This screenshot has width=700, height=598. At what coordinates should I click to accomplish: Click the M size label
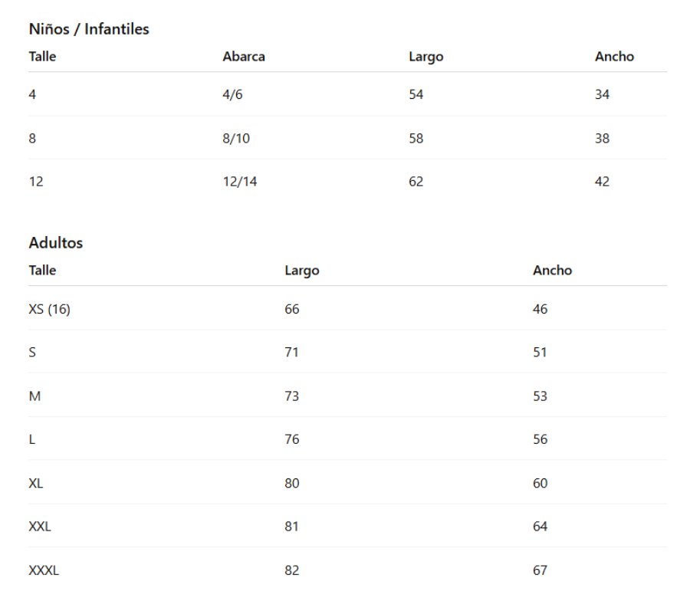(35, 396)
